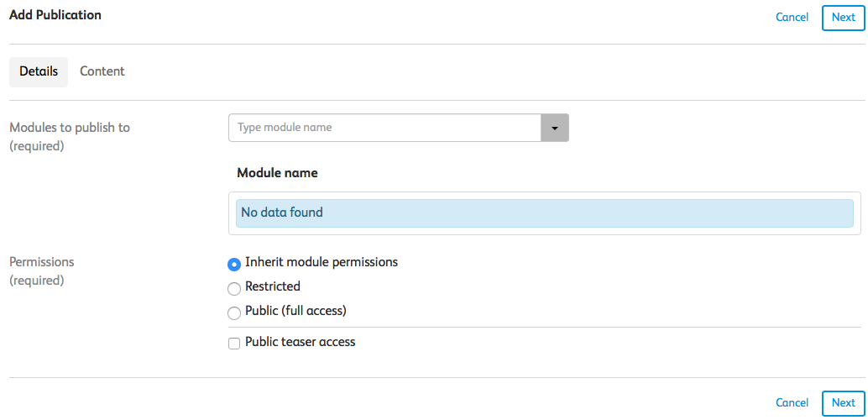The width and height of the screenshot is (868, 420).
Task: Click the Permissions (required) field label
Action: tap(42, 262)
